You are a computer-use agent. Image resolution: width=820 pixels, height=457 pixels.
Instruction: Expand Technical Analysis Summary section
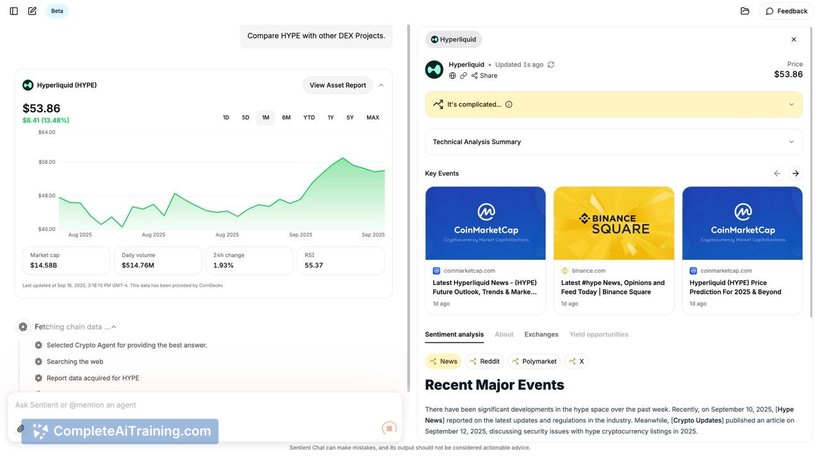(x=613, y=142)
